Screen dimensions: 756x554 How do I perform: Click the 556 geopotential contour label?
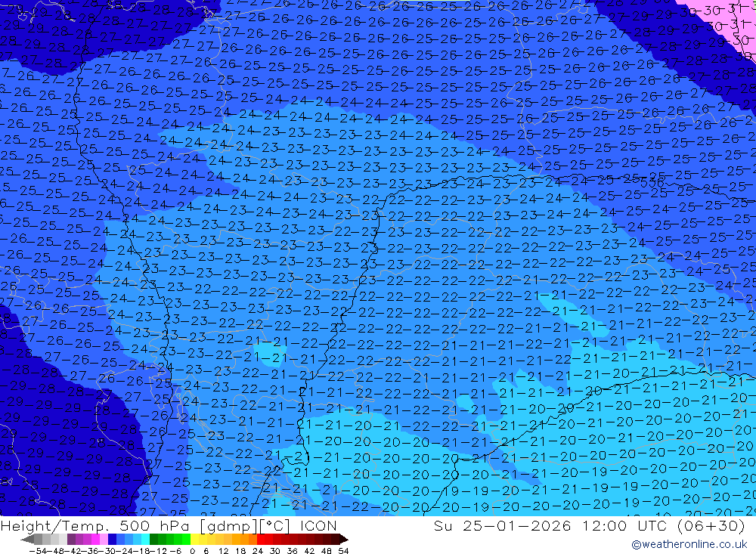[x=652, y=183]
